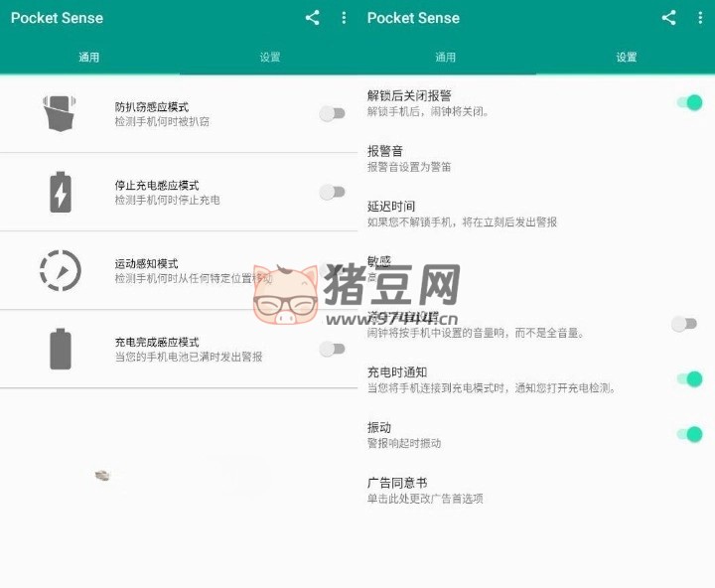Tap the Pocket Sense title in the left screen
Viewport: 715px width, 588px height.
click(x=57, y=18)
